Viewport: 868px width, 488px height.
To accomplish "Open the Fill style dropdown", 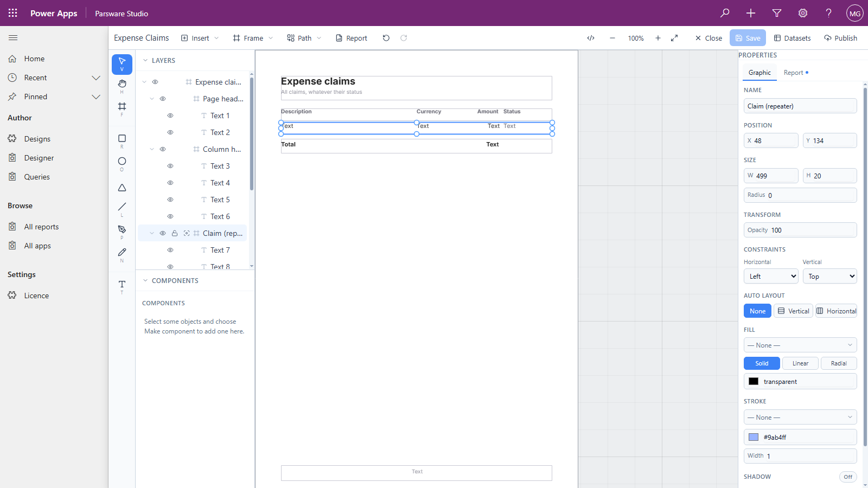I will pyautogui.click(x=800, y=345).
